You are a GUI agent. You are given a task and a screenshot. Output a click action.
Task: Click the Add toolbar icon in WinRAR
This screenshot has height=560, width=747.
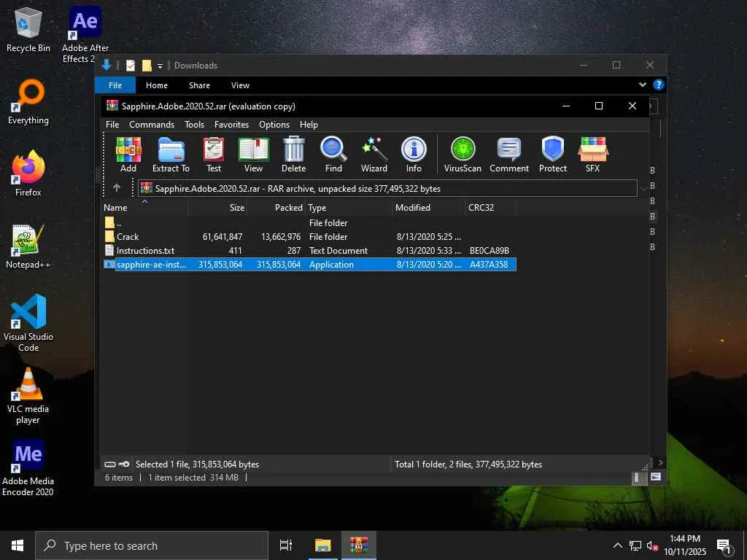128,155
